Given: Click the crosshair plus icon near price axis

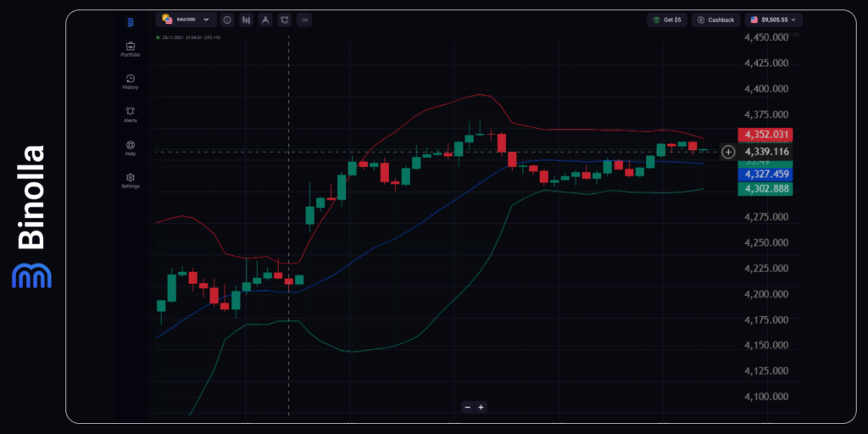Looking at the screenshot, I should click(728, 152).
